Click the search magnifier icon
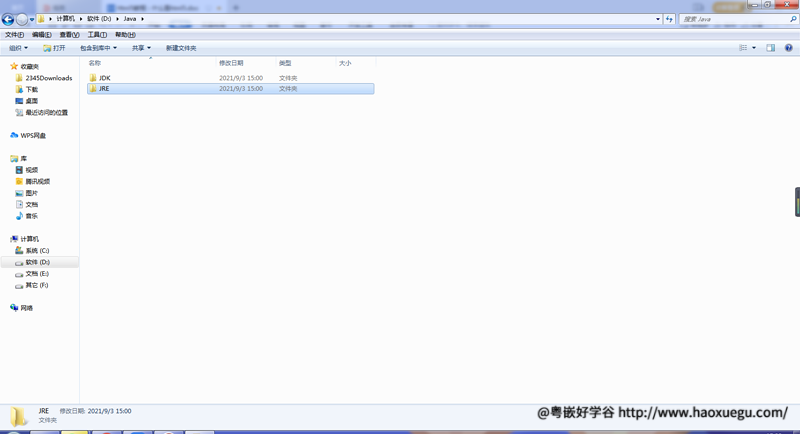The width and height of the screenshot is (800, 434). [x=793, y=19]
